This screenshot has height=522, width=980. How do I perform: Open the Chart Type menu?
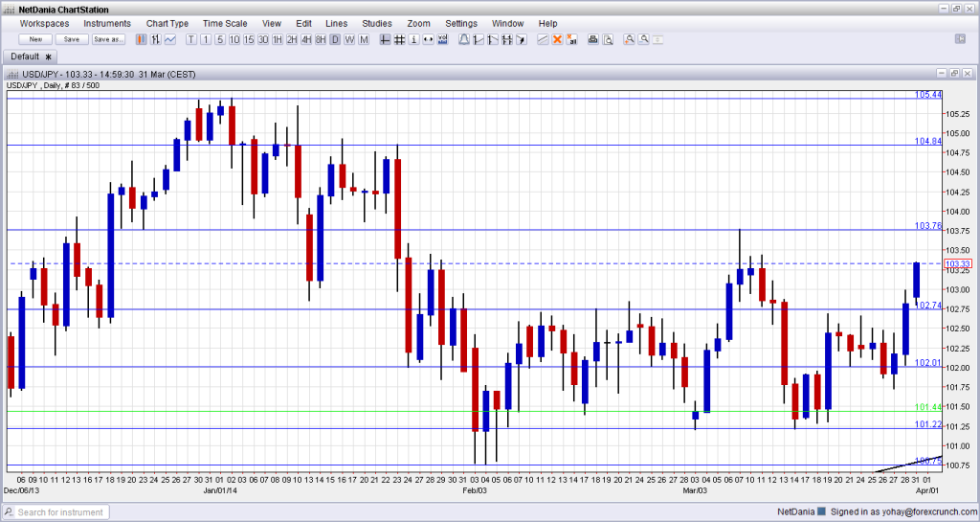pyautogui.click(x=167, y=24)
